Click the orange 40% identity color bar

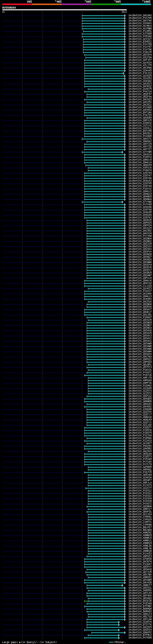47,4
